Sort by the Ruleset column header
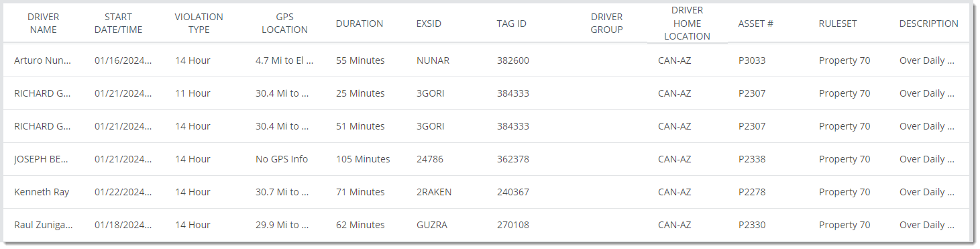Viewport: 980px width, 249px height. click(838, 23)
